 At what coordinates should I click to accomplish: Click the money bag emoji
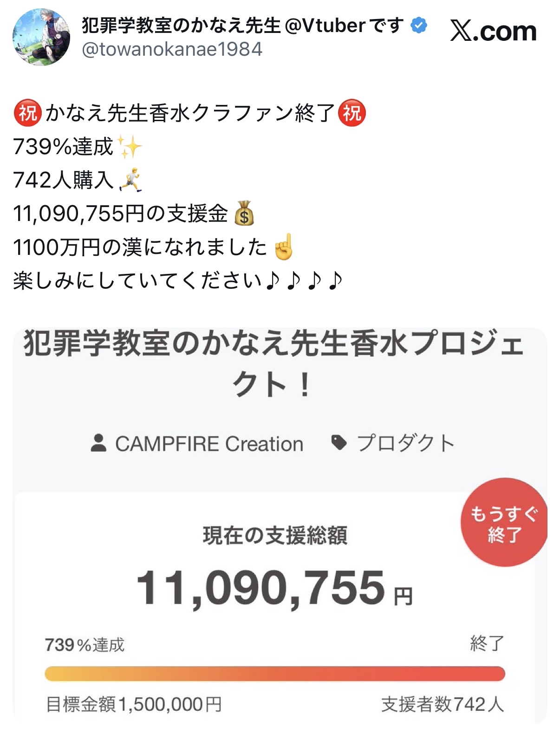244,214
